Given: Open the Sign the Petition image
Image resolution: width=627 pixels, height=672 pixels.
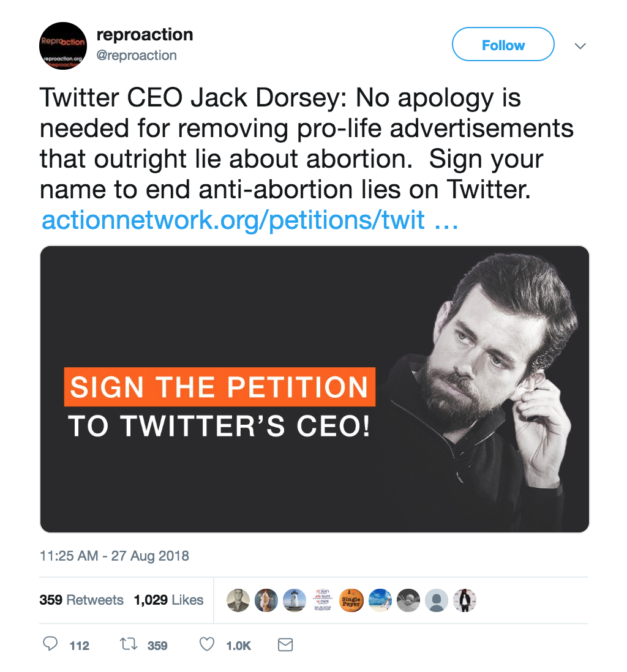Looking at the screenshot, I should click(314, 389).
